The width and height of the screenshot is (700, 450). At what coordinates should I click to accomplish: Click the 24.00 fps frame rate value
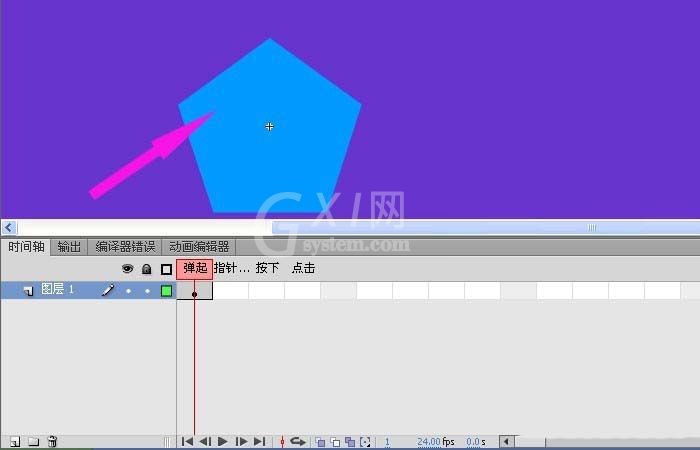coord(429,442)
